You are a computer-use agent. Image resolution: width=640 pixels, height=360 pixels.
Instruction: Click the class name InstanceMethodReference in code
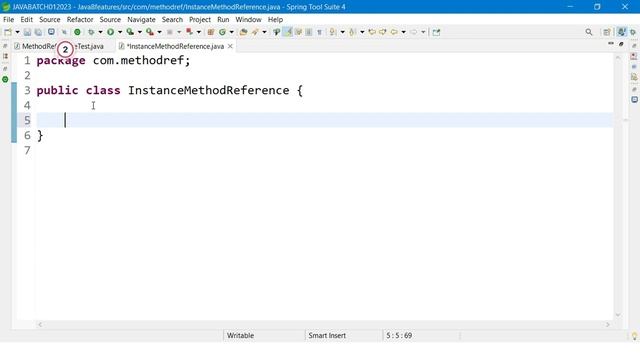click(209, 90)
